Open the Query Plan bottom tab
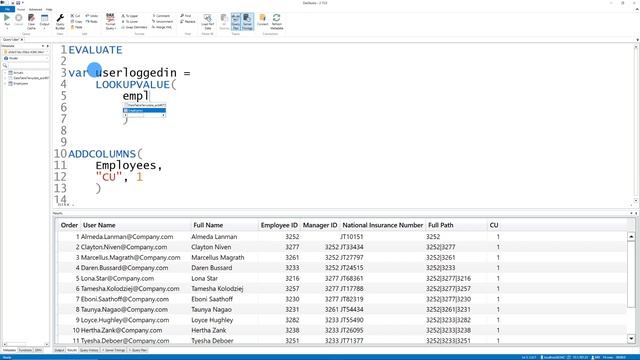The width and height of the screenshot is (640, 360). coord(138,350)
